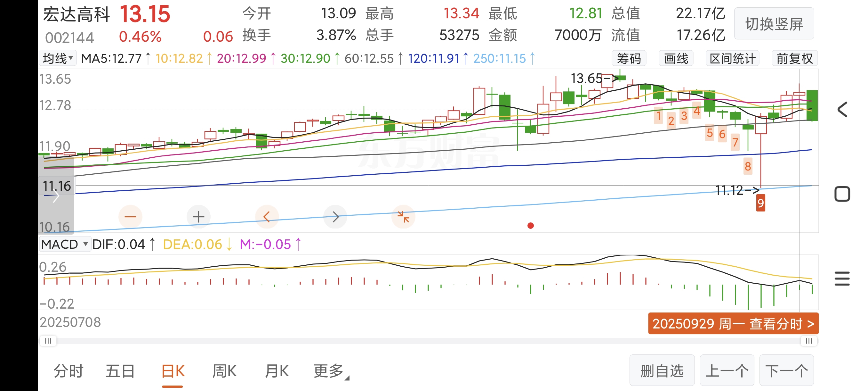The height and width of the screenshot is (391, 868).
Task: Expand gray side panel arrow
Action: point(56,196)
